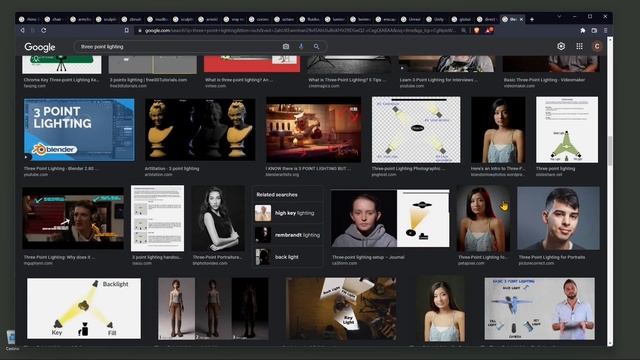Click the bookmark icon beside the address bar
This screenshot has height=360, width=640.
coord(127,30)
